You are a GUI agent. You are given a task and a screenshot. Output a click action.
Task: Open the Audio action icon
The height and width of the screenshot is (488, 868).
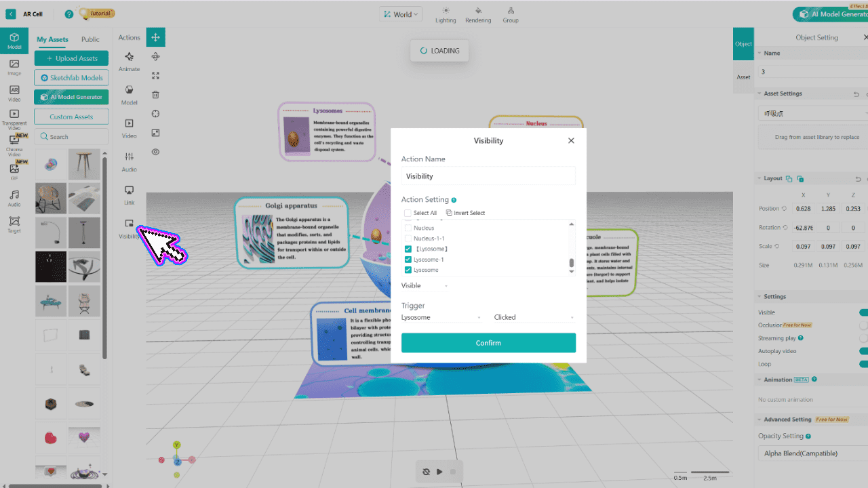[129, 157]
